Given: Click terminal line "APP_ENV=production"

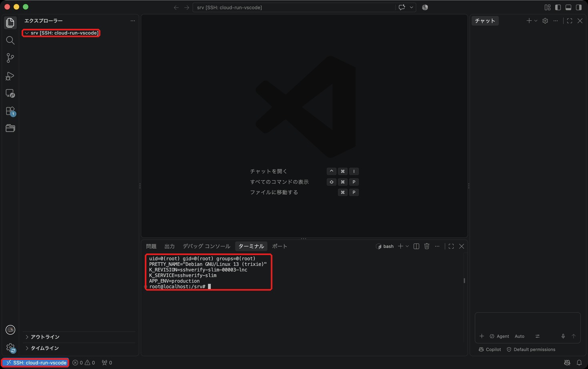Looking at the screenshot, I should [x=174, y=281].
